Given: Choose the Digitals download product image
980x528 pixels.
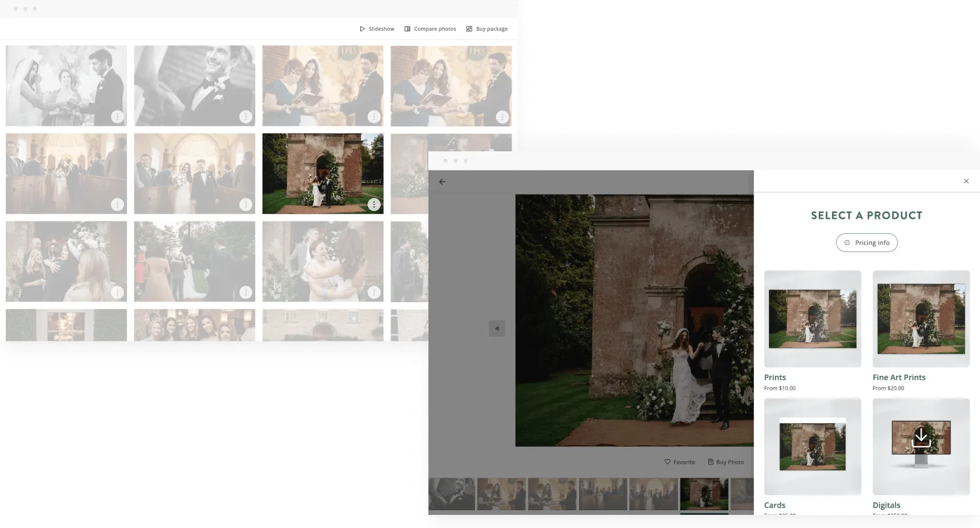Looking at the screenshot, I should [921, 446].
